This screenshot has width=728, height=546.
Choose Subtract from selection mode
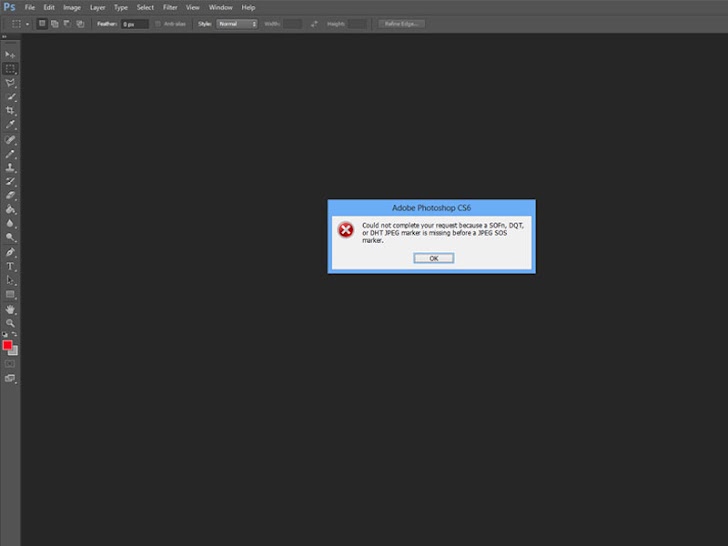coord(67,24)
